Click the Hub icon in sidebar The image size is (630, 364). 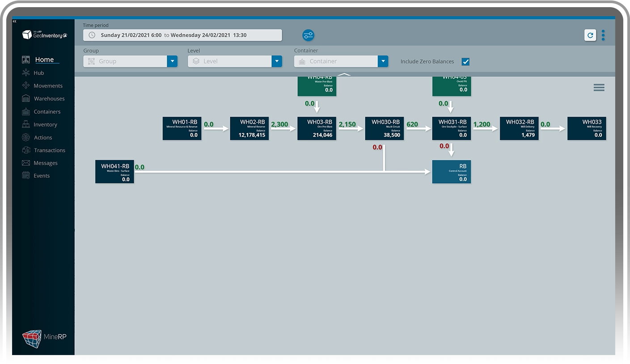pos(26,73)
